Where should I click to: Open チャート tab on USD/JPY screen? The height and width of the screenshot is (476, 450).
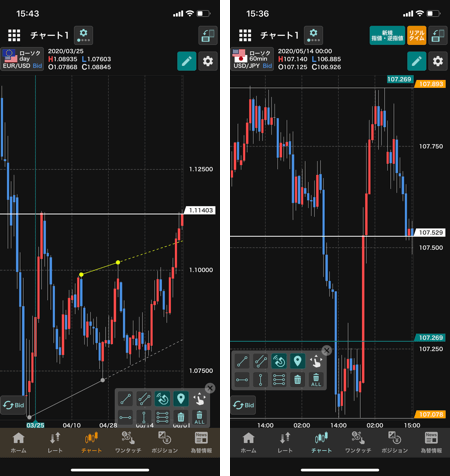coord(321,443)
